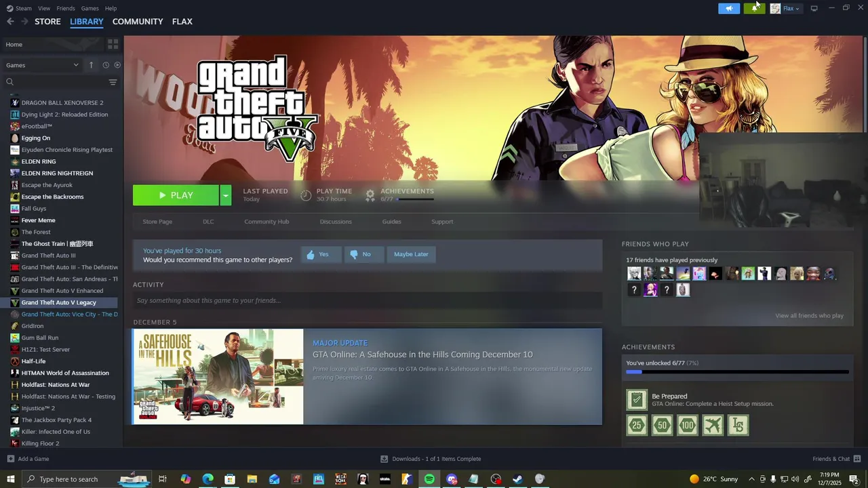868x488 pixels.
Task: Open the View menu
Action: (44, 8)
